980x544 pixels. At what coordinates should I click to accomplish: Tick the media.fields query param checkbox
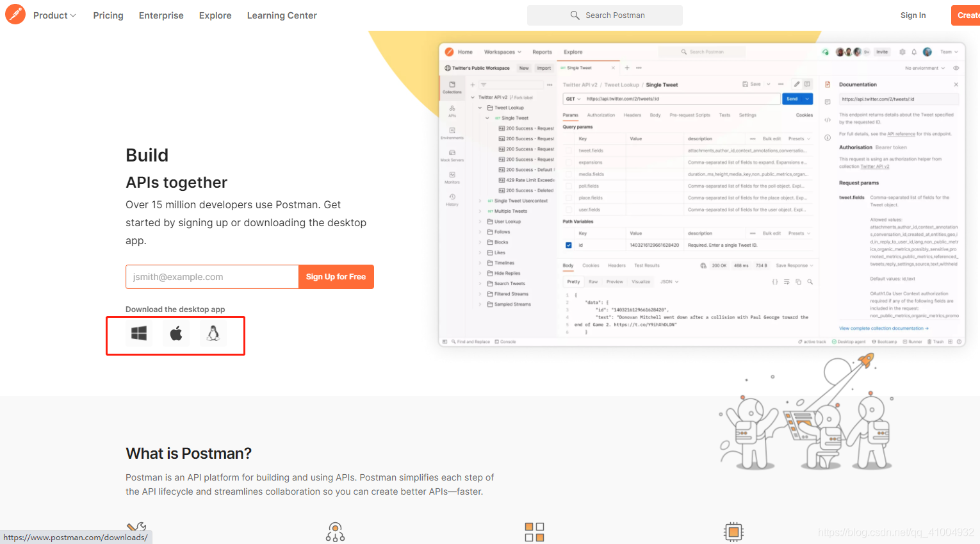click(569, 174)
